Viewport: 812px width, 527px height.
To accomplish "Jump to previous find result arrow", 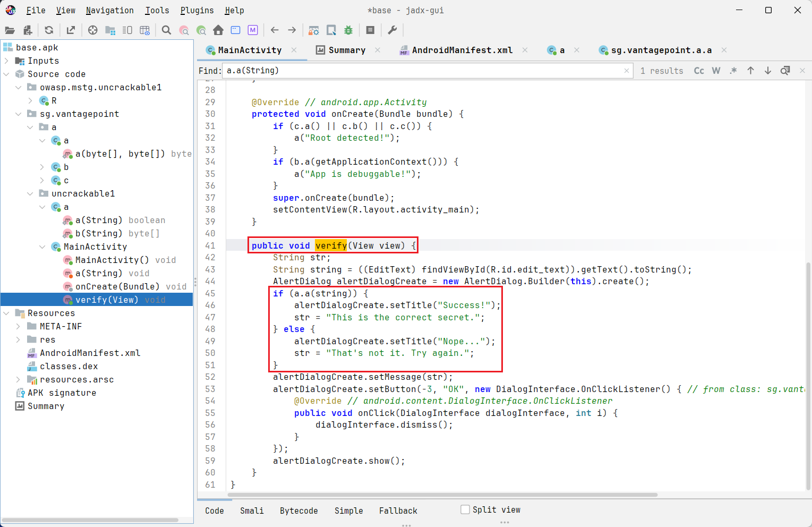I will (750, 71).
